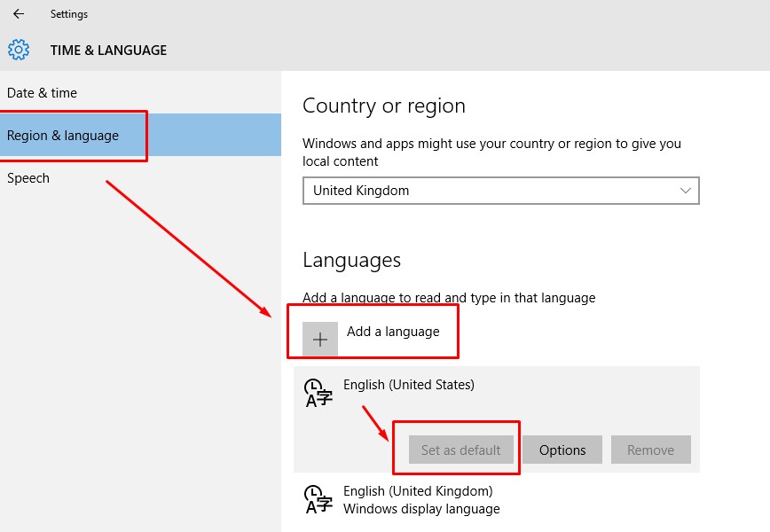Click the Country or region heading
The width and height of the screenshot is (770, 532).
pos(383,106)
